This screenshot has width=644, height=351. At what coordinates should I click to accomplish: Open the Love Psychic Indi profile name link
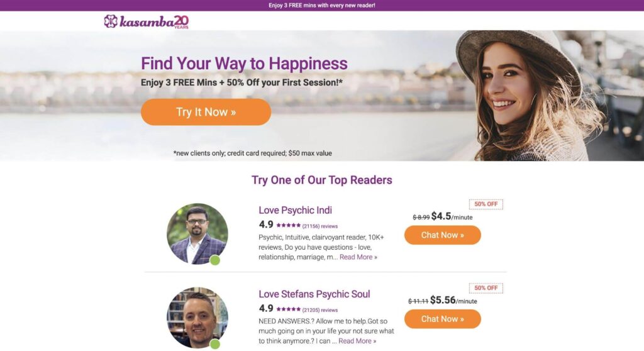(295, 210)
